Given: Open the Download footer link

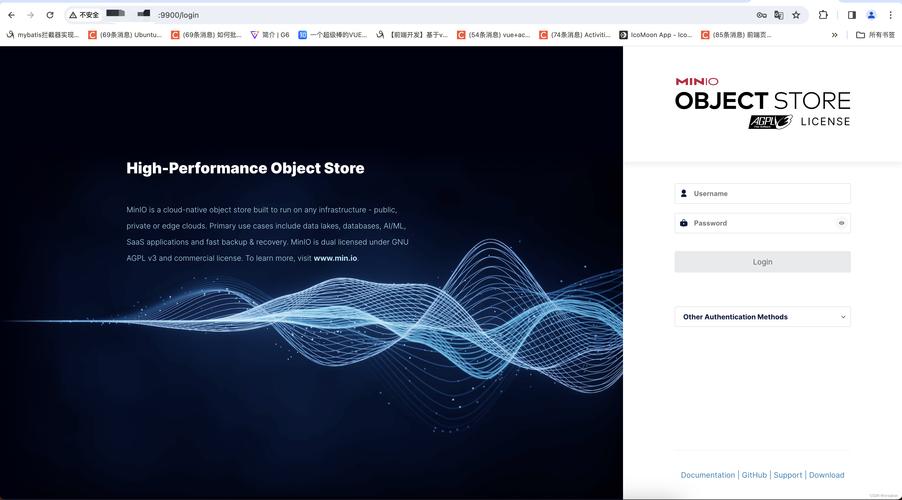Looking at the screenshot, I should pyautogui.click(x=827, y=475).
